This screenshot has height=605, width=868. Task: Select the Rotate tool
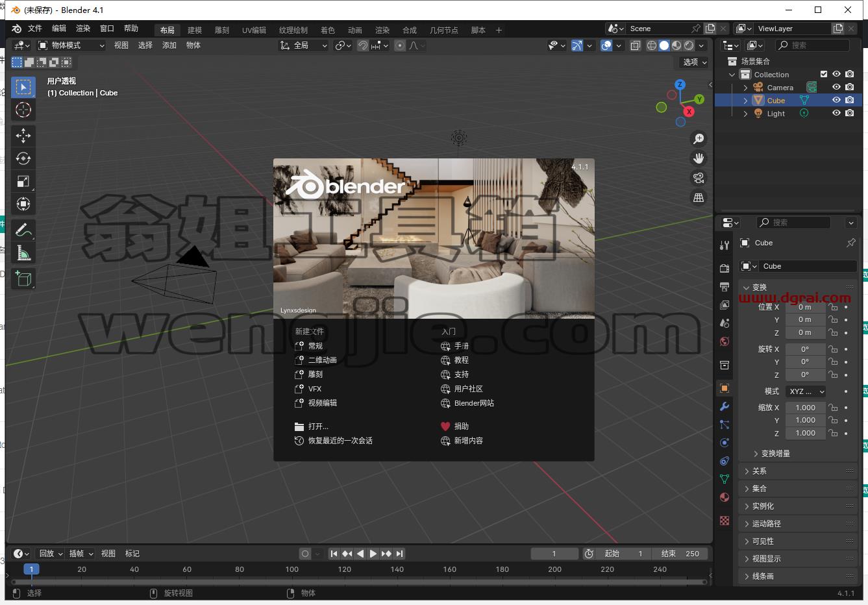[23, 158]
